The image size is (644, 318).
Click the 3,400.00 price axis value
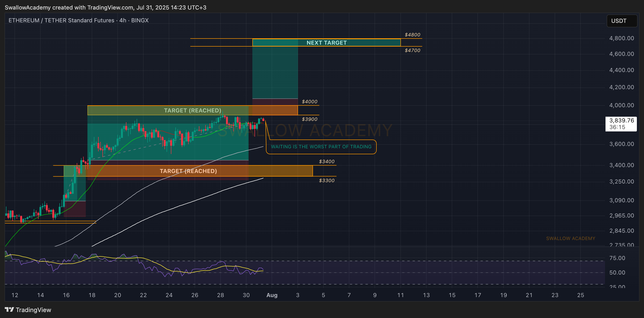tap(621, 165)
